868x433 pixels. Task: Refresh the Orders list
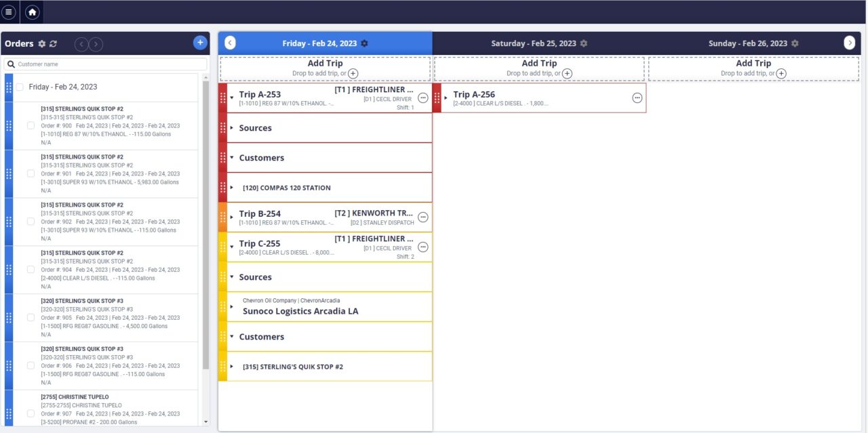52,43
